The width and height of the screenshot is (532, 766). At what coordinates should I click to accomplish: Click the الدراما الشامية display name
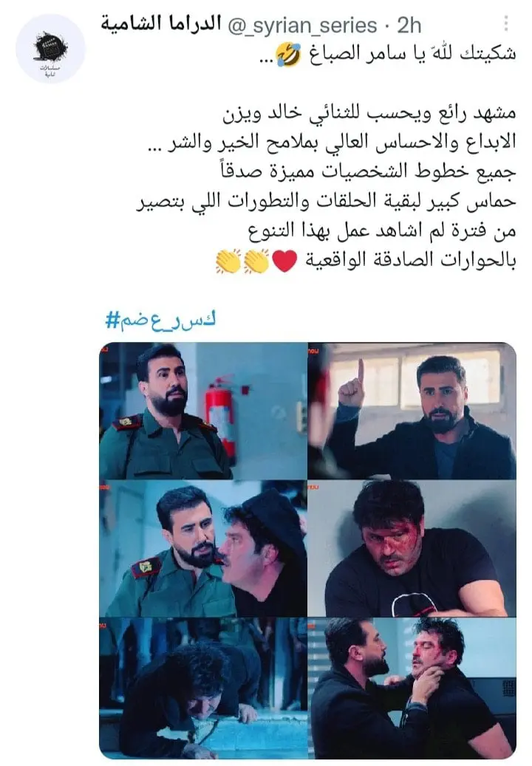click(x=161, y=24)
